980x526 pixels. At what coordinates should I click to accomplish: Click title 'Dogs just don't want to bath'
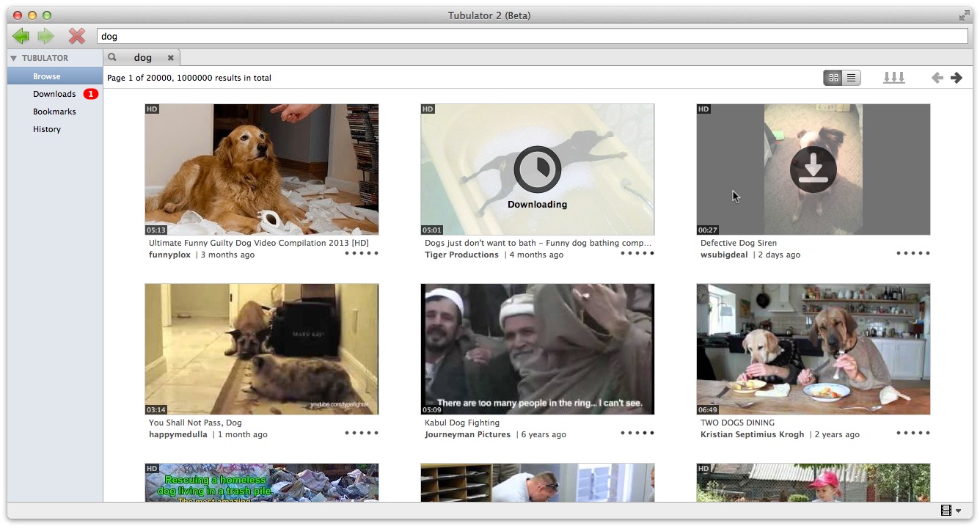pyautogui.click(x=538, y=243)
